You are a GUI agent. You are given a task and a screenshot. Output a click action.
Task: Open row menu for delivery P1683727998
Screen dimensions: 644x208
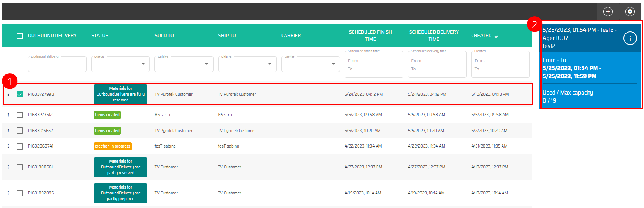point(8,94)
